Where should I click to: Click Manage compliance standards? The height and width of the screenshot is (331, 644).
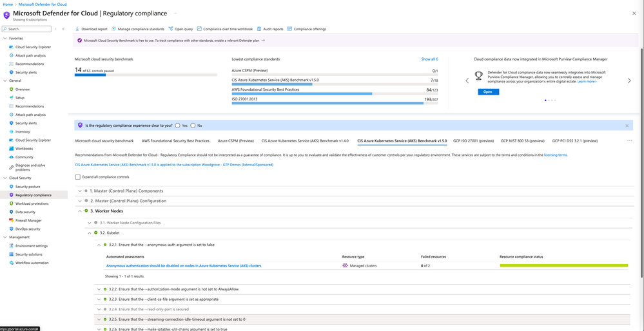coord(138,29)
